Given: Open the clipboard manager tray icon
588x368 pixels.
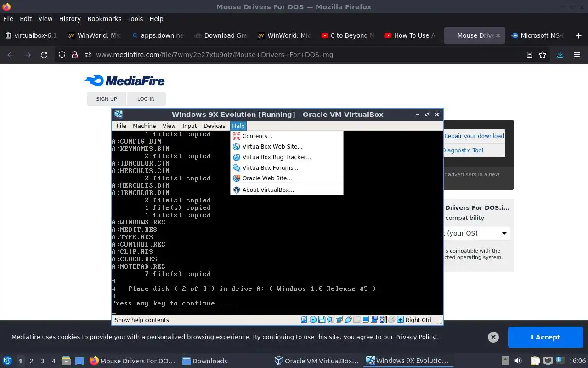Looking at the screenshot, I should 536,361.
